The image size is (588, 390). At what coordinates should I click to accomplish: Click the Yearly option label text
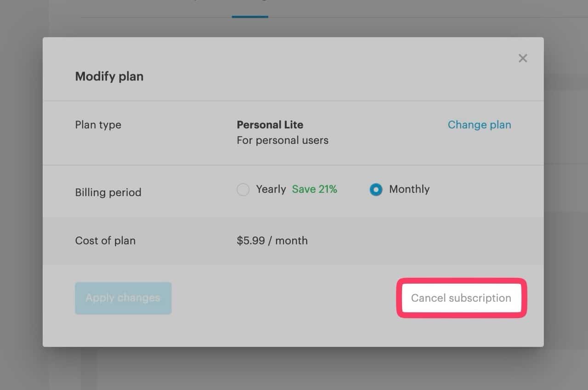[x=271, y=189]
